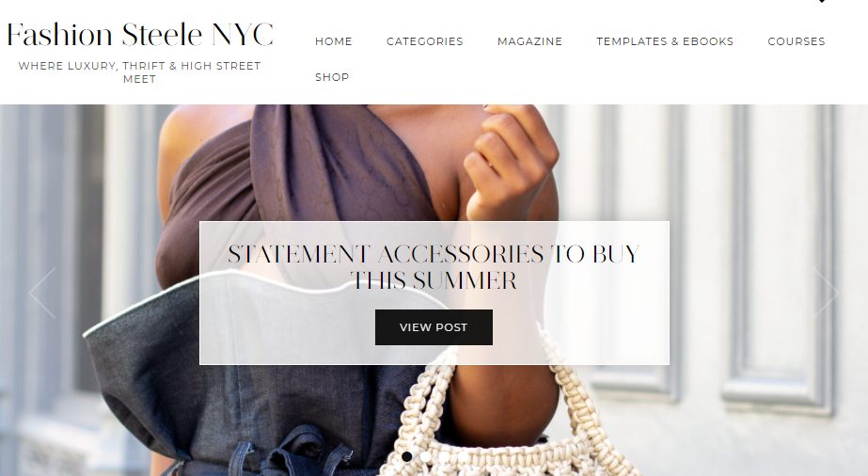Image resolution: width=868 pixels, height=476 pixels.
Task: Click the 'Where Luxury, Thrift & High Street Meet' tagline
Action: [x=139, y=72]
